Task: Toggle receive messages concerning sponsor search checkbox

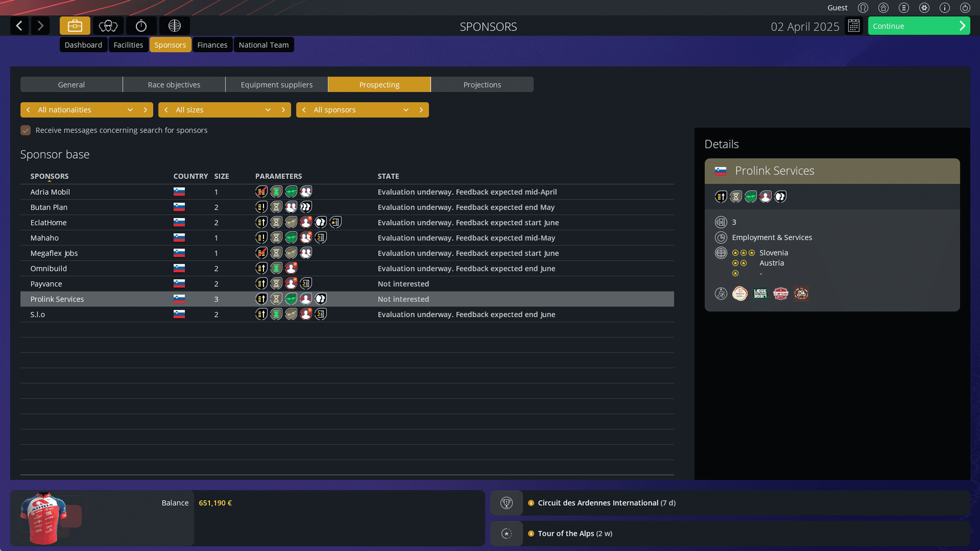Action: (26, 130)
